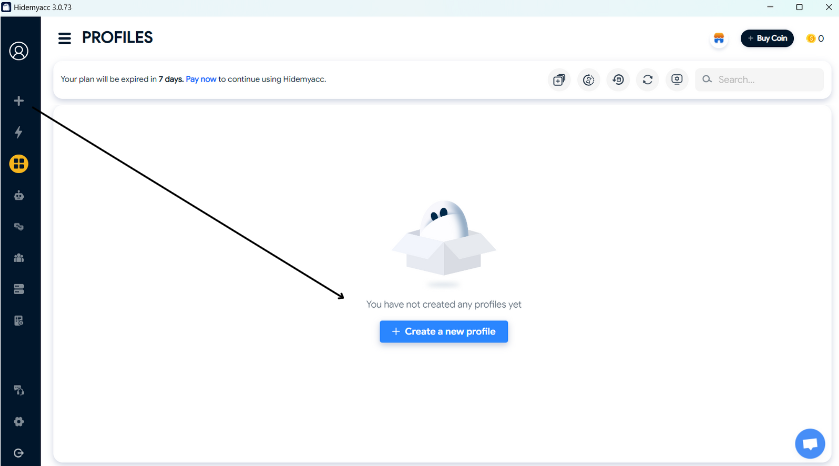
Task: Click the circular-arrow coin toolbar icon
Action: 589,80
